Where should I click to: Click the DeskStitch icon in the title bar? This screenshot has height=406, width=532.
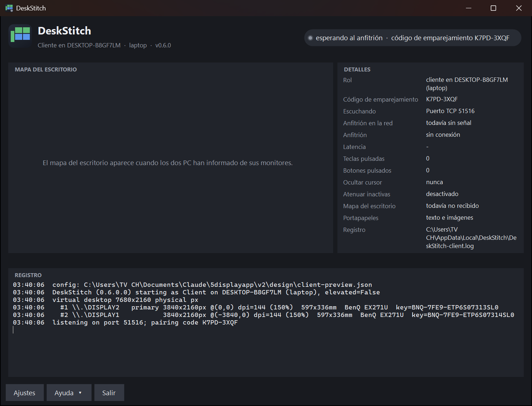click(9, 8)
